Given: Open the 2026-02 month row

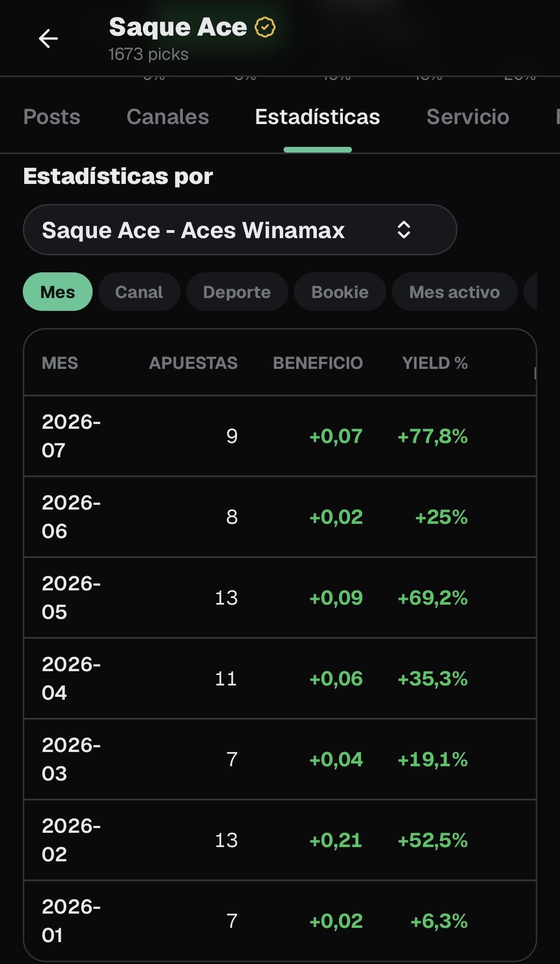Looking at the screenshot, I should point(280,840).
